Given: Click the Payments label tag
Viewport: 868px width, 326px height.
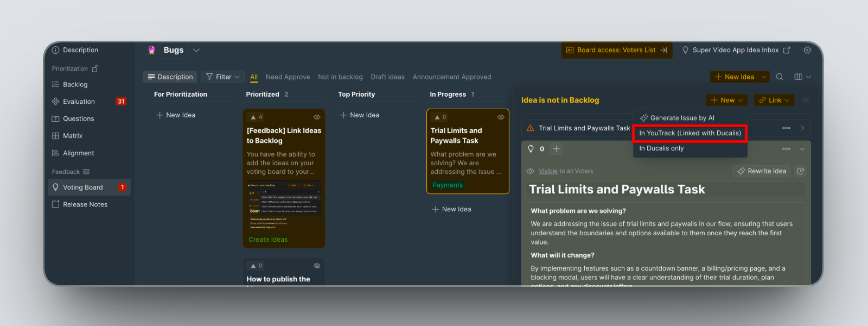Looking at the screenshot, I should (448, 185).
